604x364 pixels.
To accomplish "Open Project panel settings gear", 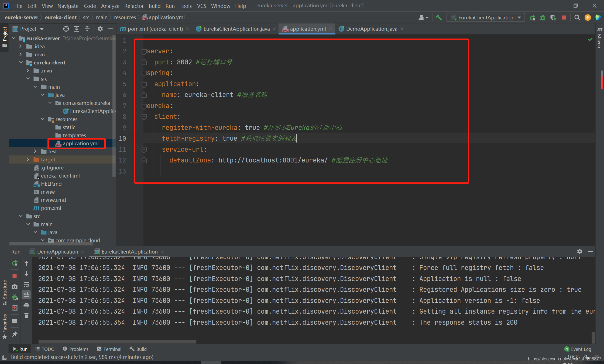I will click(100, 29).
